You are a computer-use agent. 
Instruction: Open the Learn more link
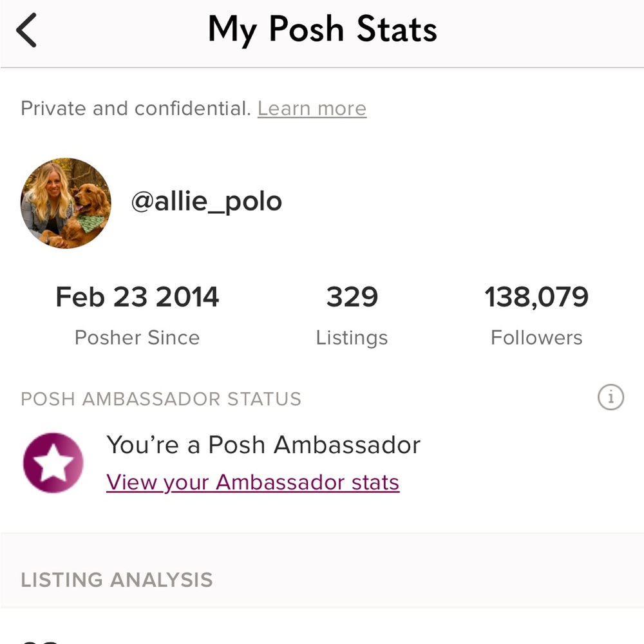[312, 108]
